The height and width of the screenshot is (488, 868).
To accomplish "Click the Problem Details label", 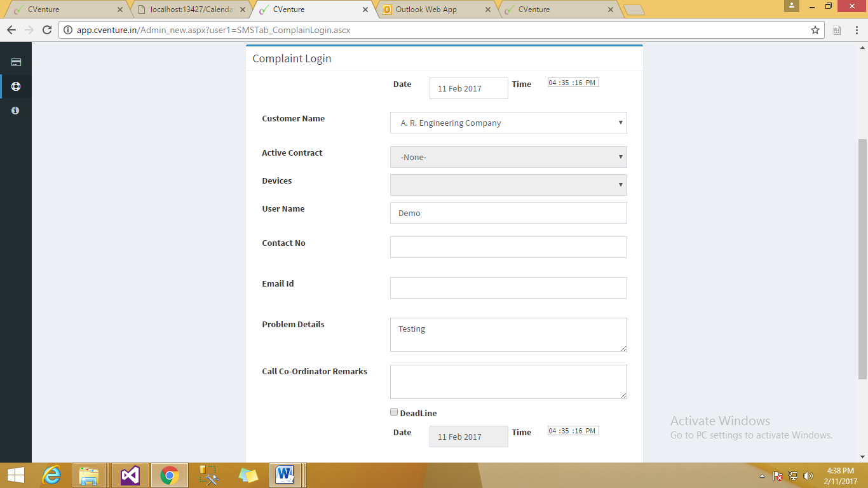I will [x=293, y=324].
